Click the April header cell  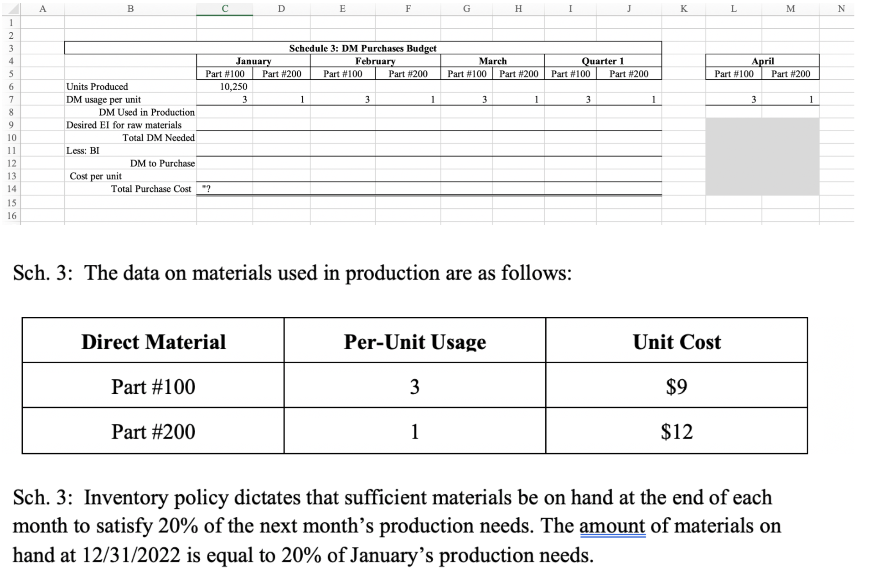(762, 61)
